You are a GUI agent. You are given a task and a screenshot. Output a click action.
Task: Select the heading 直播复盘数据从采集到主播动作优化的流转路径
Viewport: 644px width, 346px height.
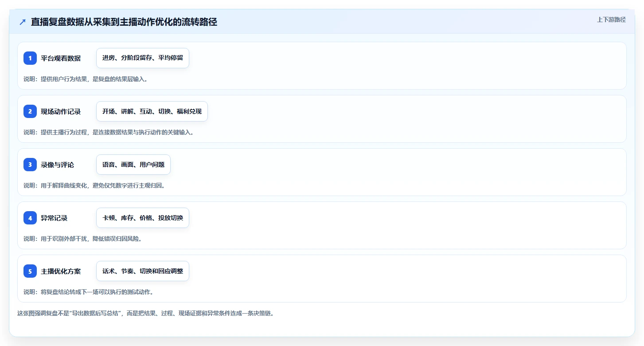point(124,22)
